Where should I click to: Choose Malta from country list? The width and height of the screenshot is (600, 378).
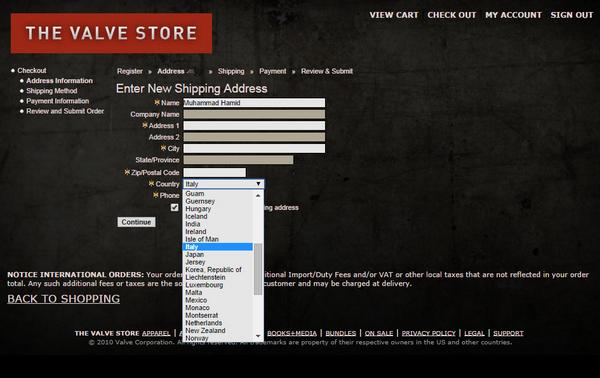click(218, 292)
